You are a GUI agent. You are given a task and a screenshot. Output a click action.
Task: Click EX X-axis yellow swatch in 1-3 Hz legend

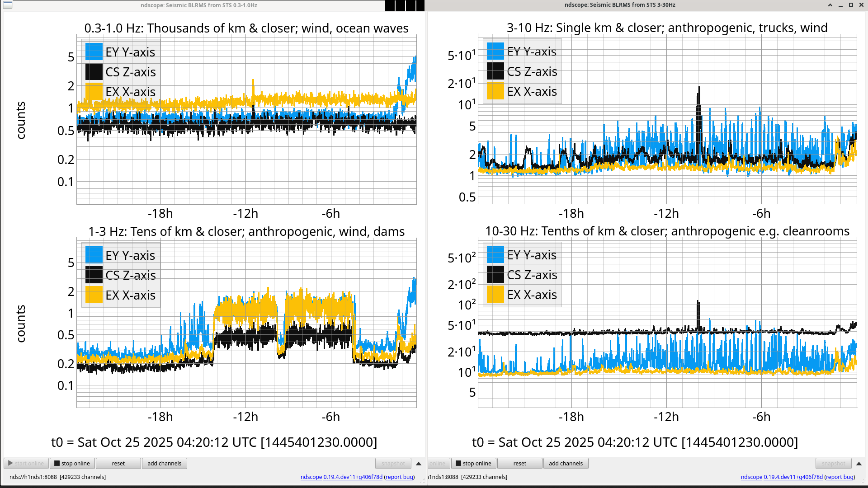tap(94, 295)
